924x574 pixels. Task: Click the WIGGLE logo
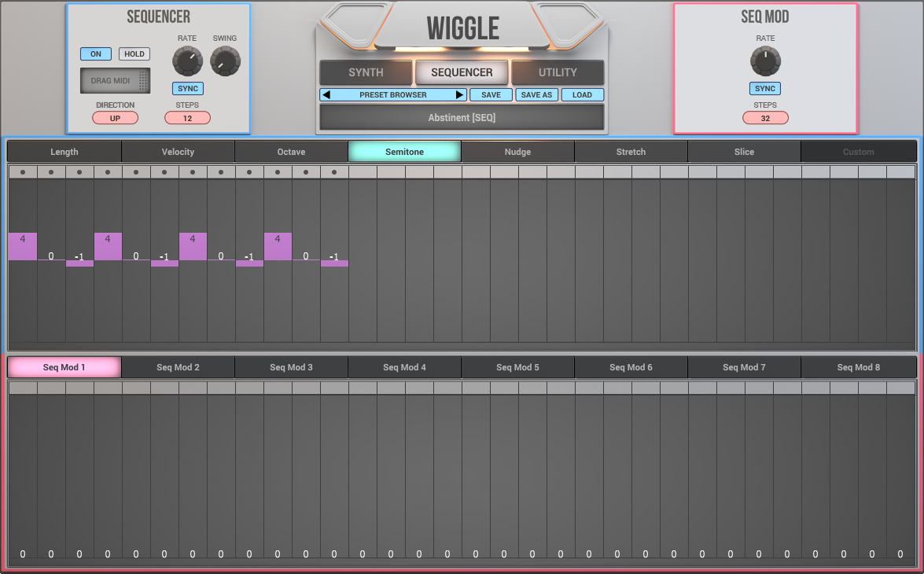(463, 28)
